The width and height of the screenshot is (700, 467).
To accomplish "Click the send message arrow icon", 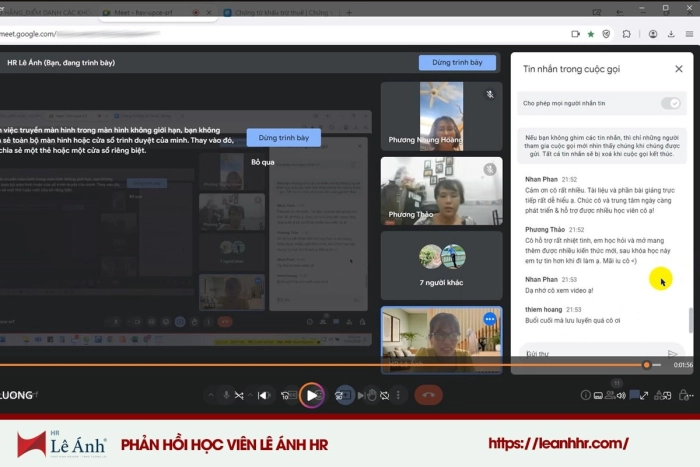I will [672, 354].
